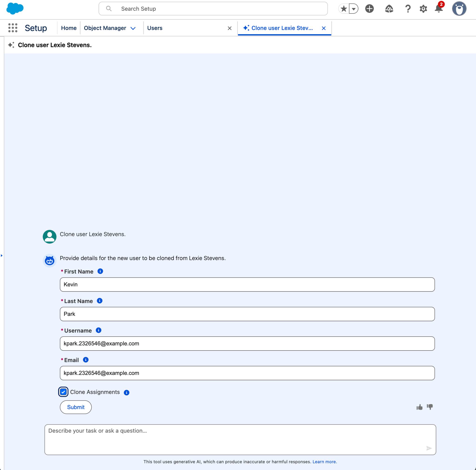Open the Help question mark icon

(408, 9)
